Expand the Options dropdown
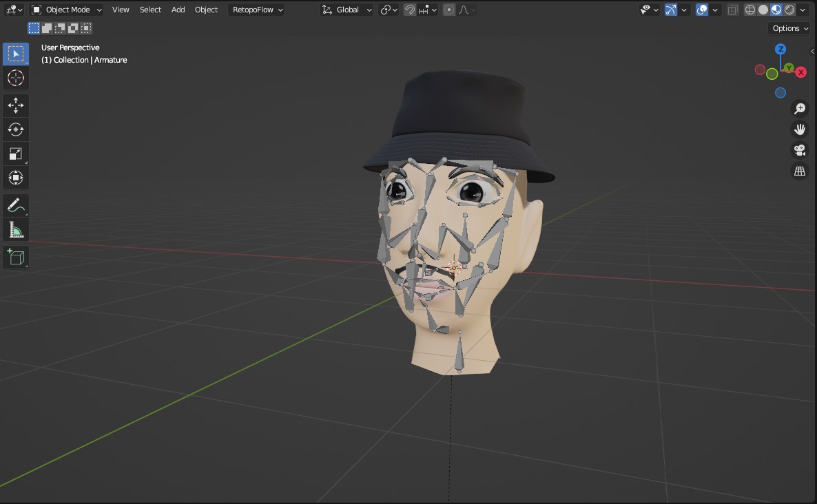 pyautogui.click(x=790, y=28)
